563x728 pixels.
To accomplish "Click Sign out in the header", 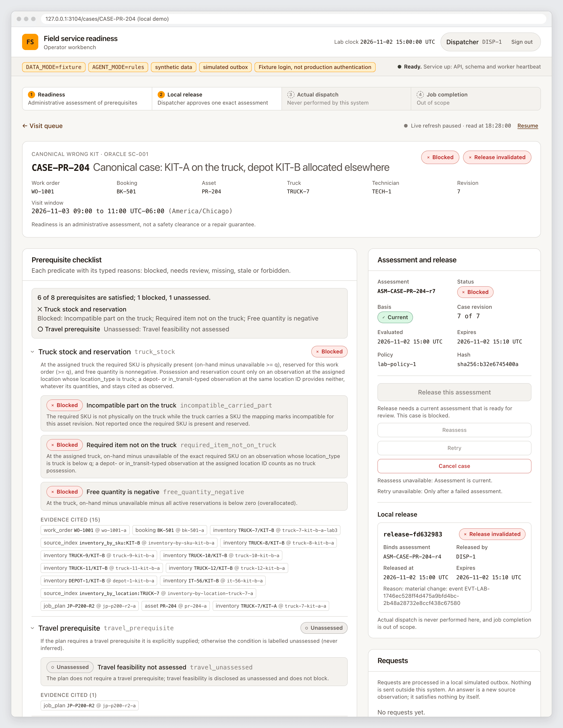I will (522, 42).
